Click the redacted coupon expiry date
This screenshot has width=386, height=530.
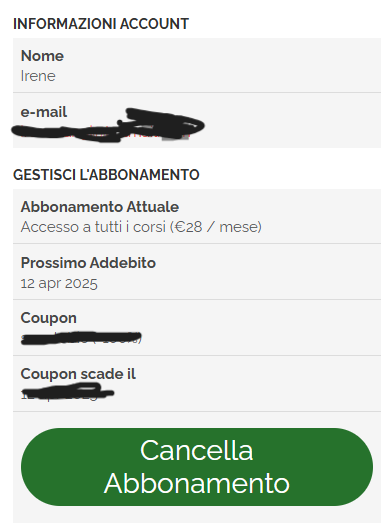point(68,392)
